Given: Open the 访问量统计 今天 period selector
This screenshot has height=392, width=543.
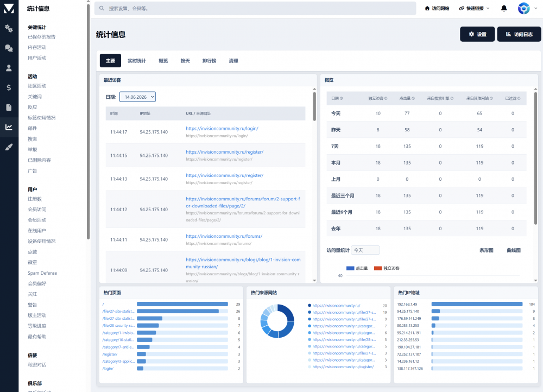Looking at the screenshot, I should (x=365, y=250).
